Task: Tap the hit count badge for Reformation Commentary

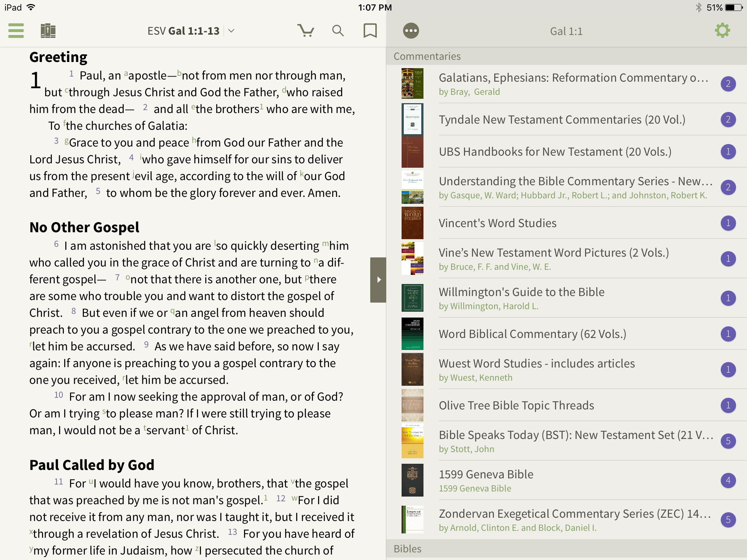Action: (x=728, y=84)
